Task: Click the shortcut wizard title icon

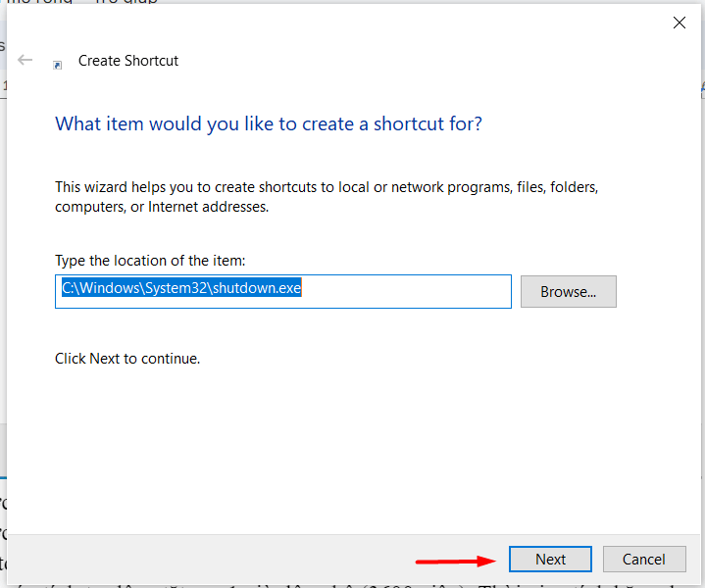Action: (x=58, y=66)
